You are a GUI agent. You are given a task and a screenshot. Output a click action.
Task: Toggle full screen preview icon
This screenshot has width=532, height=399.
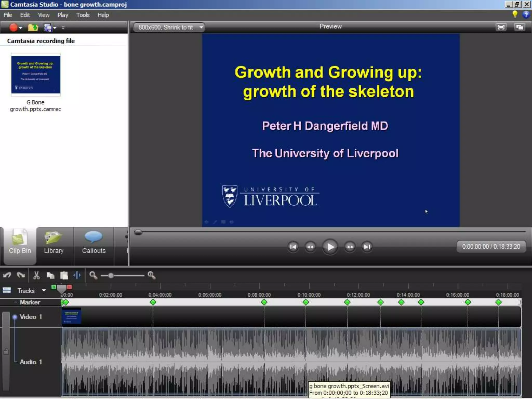pyautogui.click(x=501, y=27)
